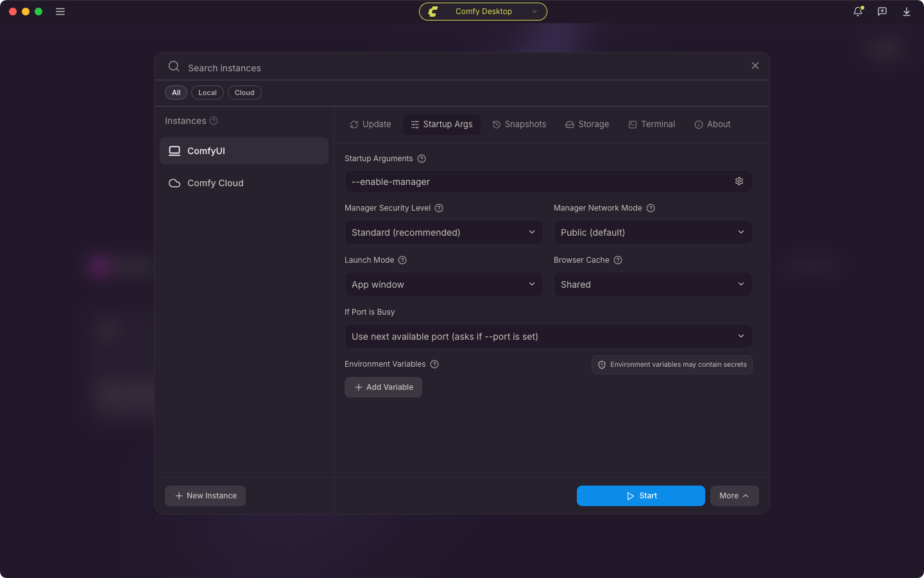Show help for Environment Variables
This screenshot has width=924, height=578.
[x=434, y=364]
